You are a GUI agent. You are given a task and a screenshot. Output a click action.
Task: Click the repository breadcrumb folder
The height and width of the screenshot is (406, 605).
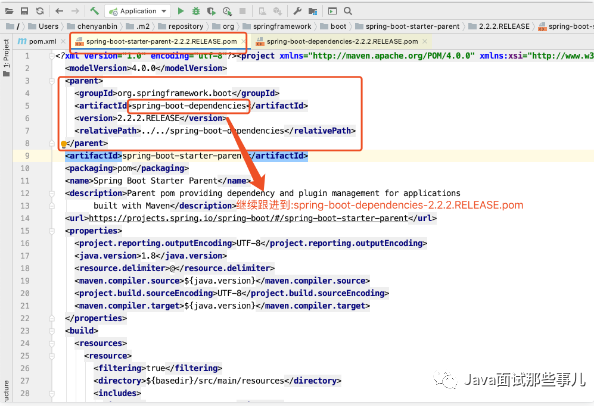click(x=181, y=26)
